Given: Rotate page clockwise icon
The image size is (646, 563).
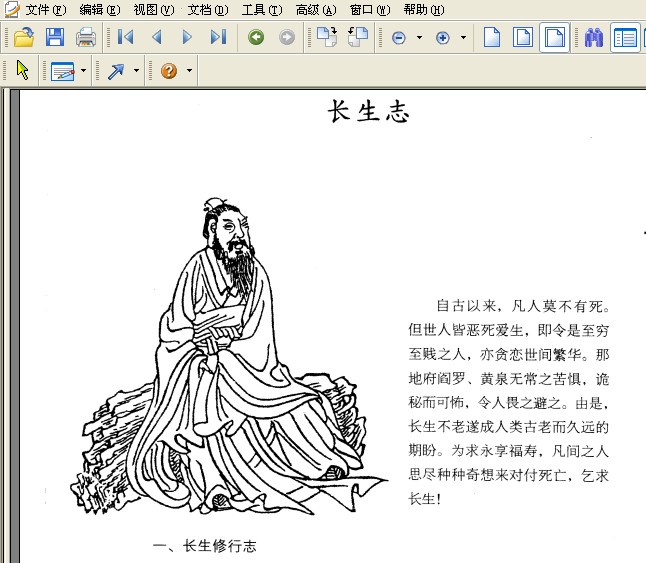Looking at the screenshot, I should tap(327, 37).
